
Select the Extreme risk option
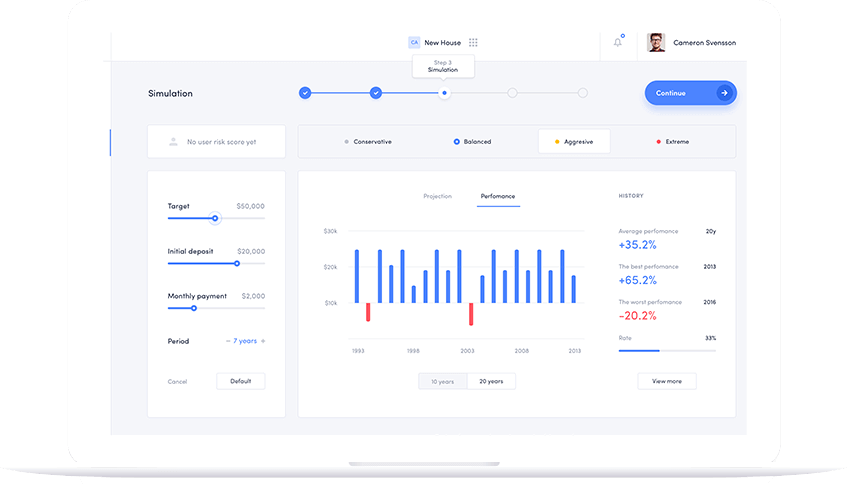(x=672, y=142)
